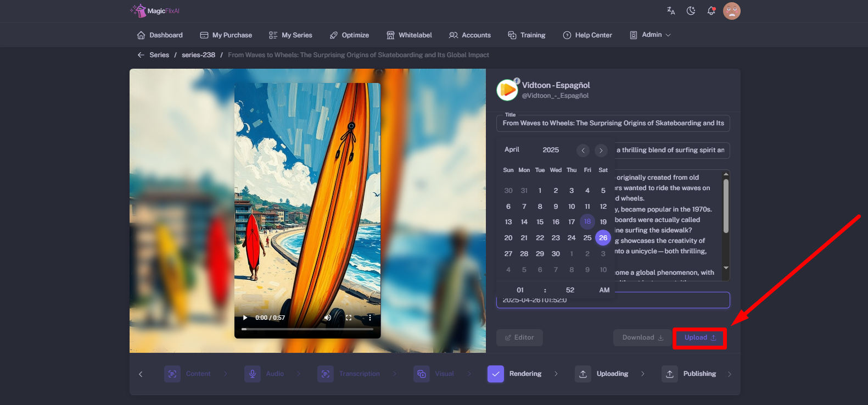Open the Help Center menu item
Image resolution: width=868 pixels, height=405 pixels.
(x=587, y=35)
